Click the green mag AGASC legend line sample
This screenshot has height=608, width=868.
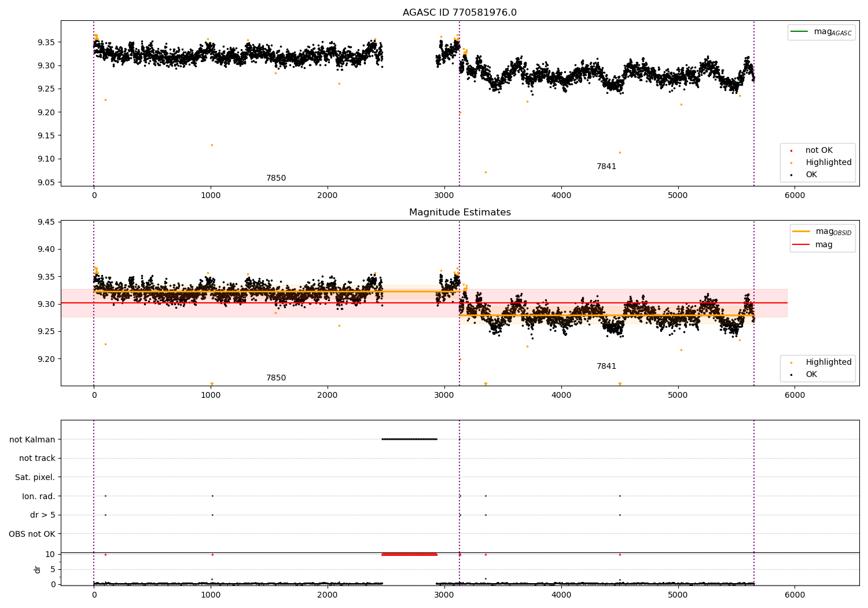pos(799,31)
